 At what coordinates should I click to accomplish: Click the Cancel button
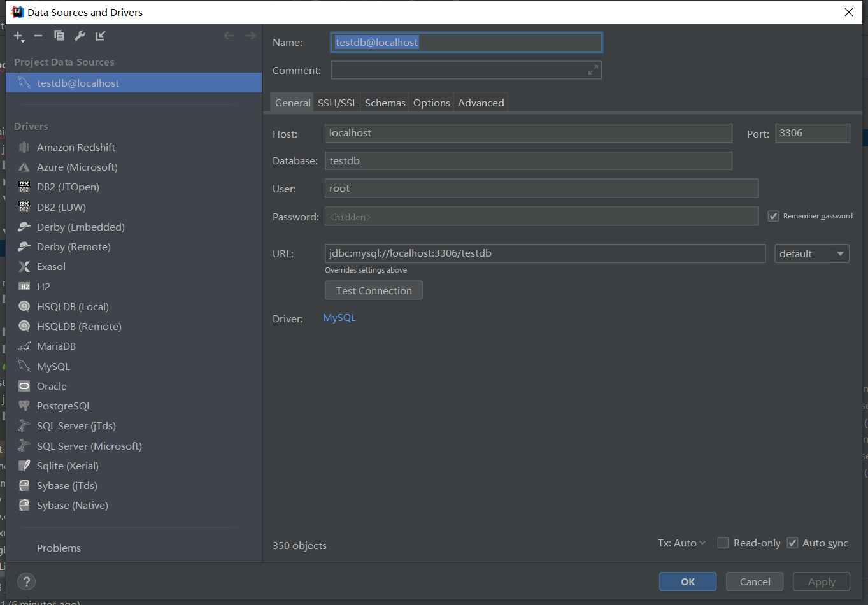click(x=755, y=581)
